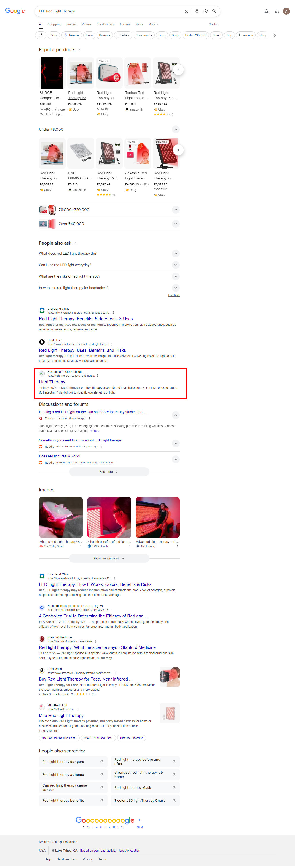Viewport: 295px width, 868px height.
Task: Switch to the Shopping tab
Action: pyautogui.click(x=55, y=24)
